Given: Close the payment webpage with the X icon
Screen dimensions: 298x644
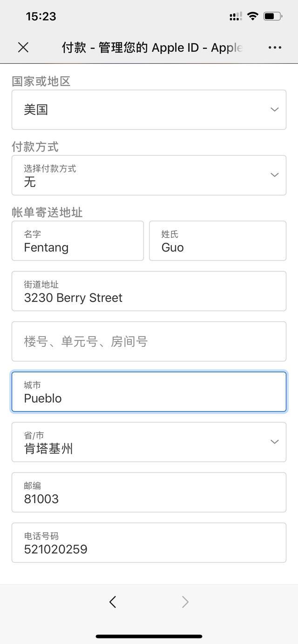Looking at the screenshot, I should click(23, 47).
